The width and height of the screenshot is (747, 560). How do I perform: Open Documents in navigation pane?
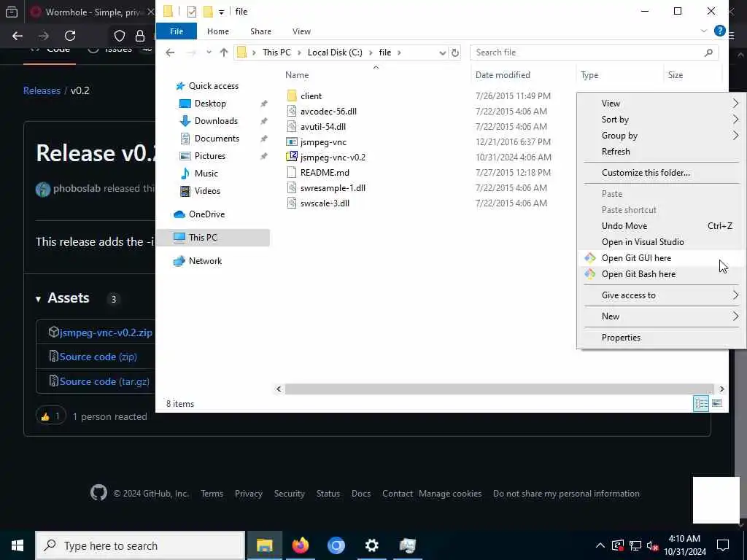(x=217, y=139)
